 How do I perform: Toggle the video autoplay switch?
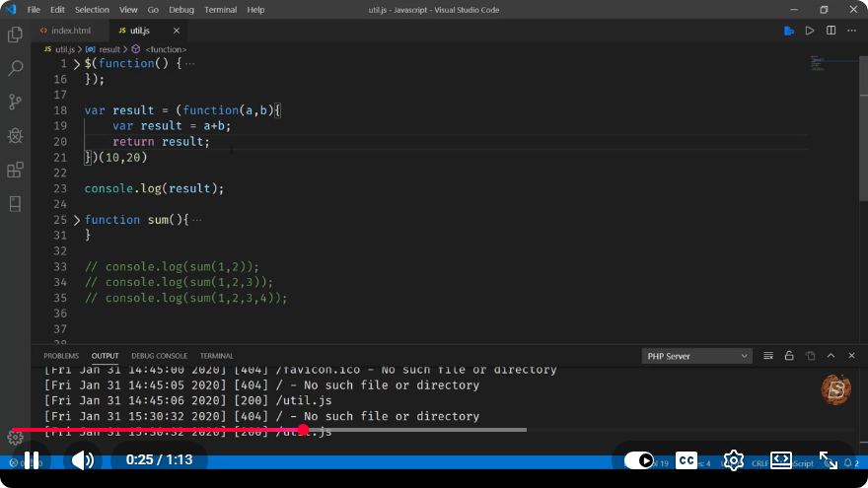[639, 460]
